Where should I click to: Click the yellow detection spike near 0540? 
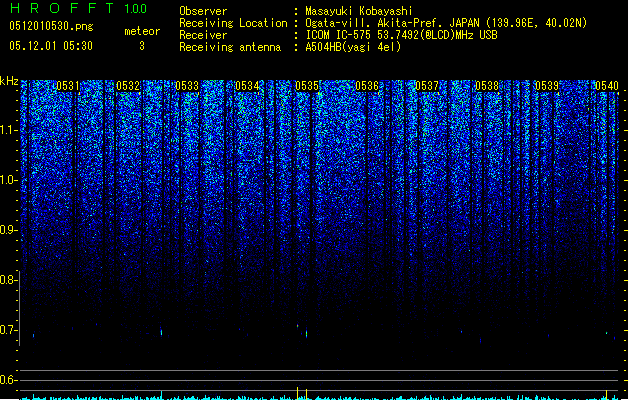coord(606,394)
